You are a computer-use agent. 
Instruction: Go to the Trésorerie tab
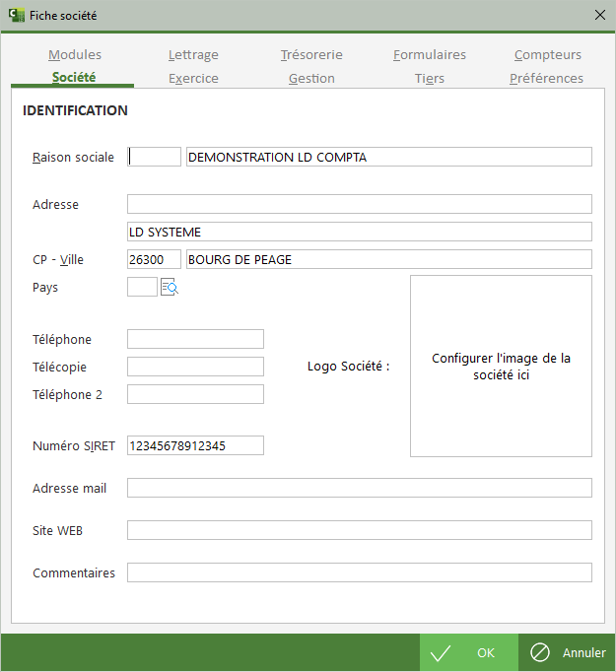pyautogui.click(x=311, y=55)
